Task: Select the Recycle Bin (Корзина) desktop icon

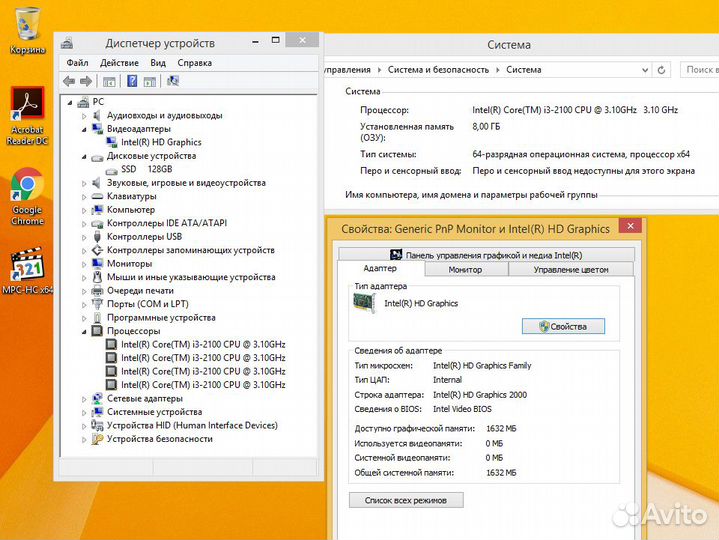Action: tap(27, 28)
